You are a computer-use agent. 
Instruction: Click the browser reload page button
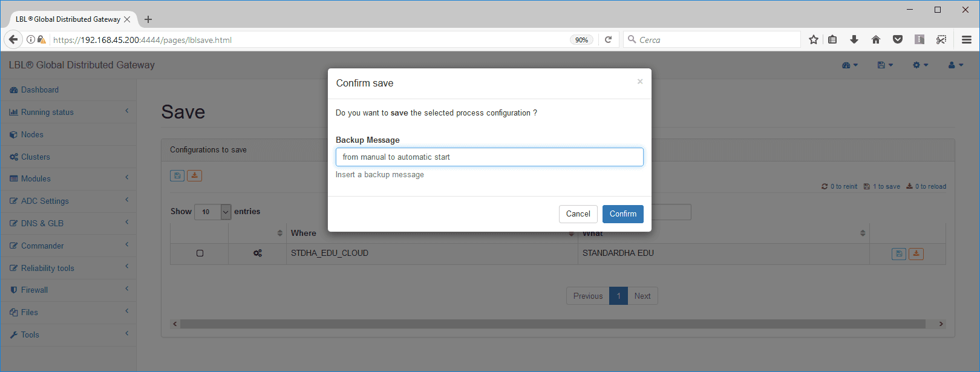608,40
